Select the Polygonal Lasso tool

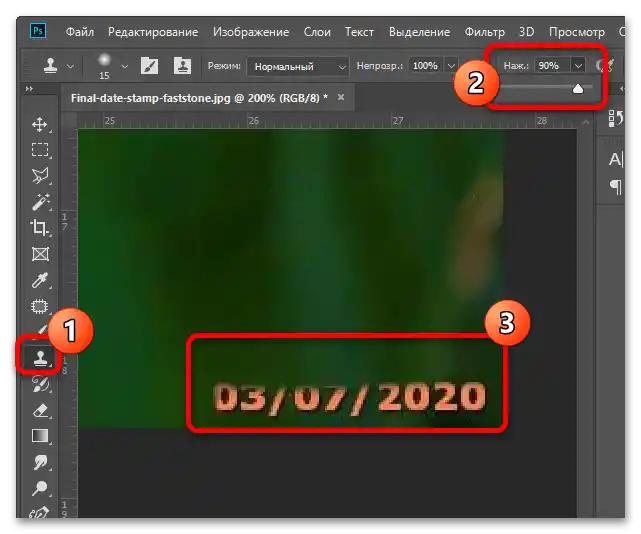pyautogui.click(x=40, y=175)
